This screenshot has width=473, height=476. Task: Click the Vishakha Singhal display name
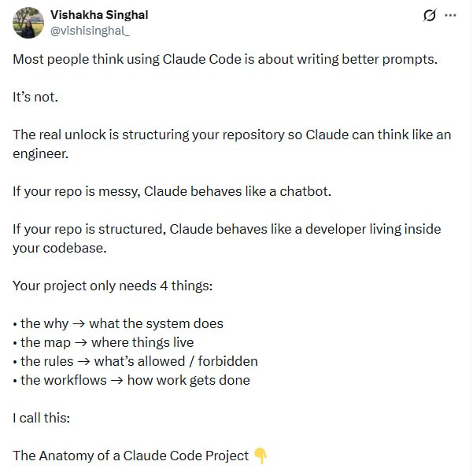99,15
